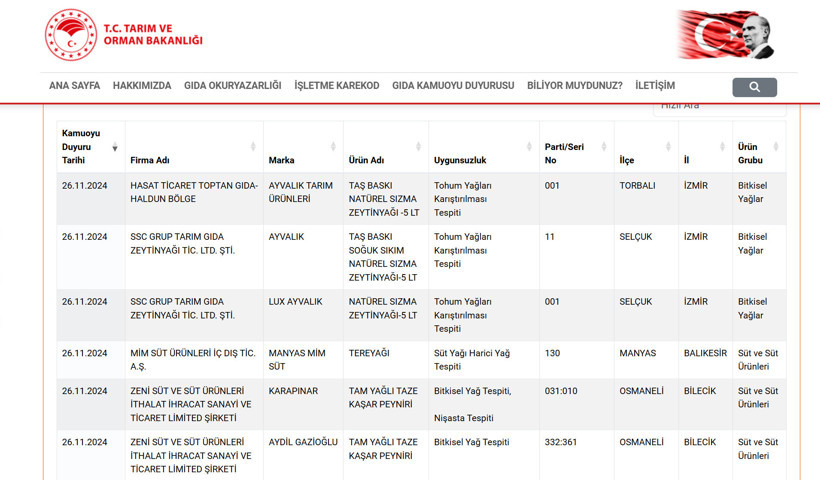Sort by Uygunsuzluk column arrow
This screenshot has height=480, width=820.
529,147
